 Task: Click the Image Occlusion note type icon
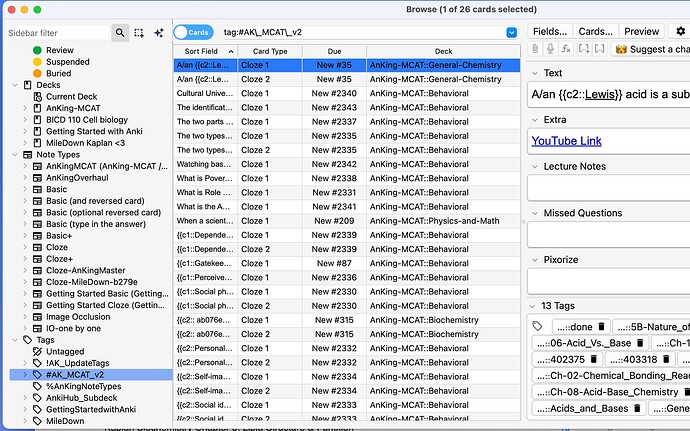click(x=38, y=317)
